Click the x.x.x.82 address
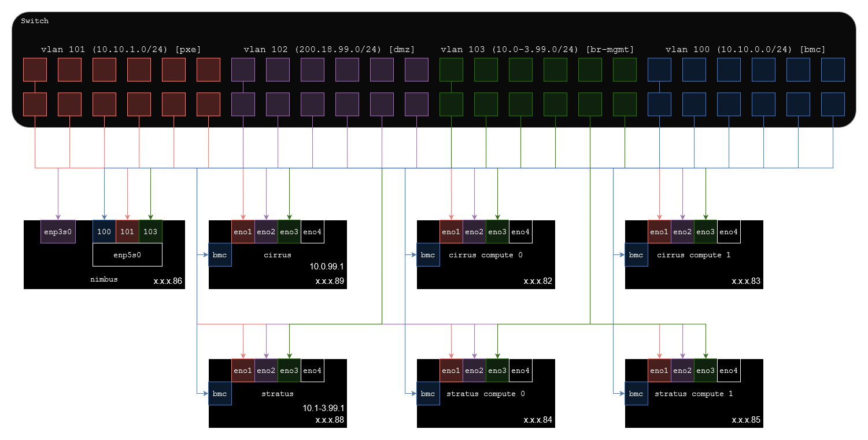This screenshot has width=868, height=440. pyautogui.click(x=538, y=282)
